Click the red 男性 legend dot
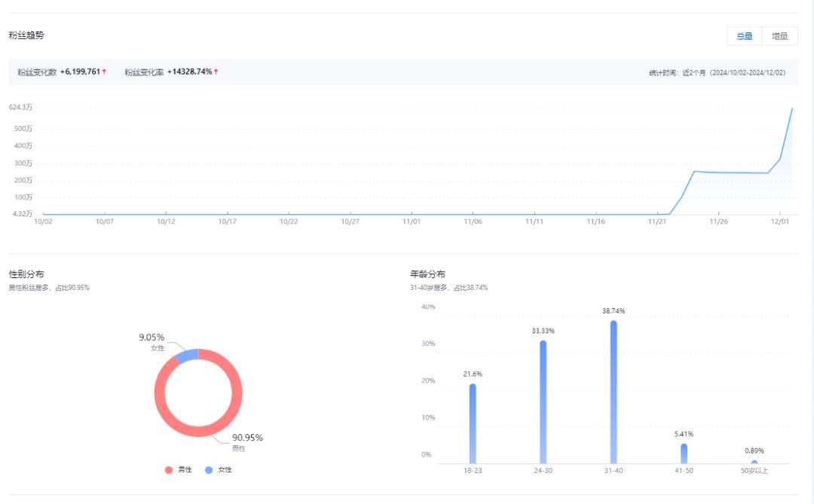Screen dimensions: 814x504 pyautogui.click(x=169, y=469)
